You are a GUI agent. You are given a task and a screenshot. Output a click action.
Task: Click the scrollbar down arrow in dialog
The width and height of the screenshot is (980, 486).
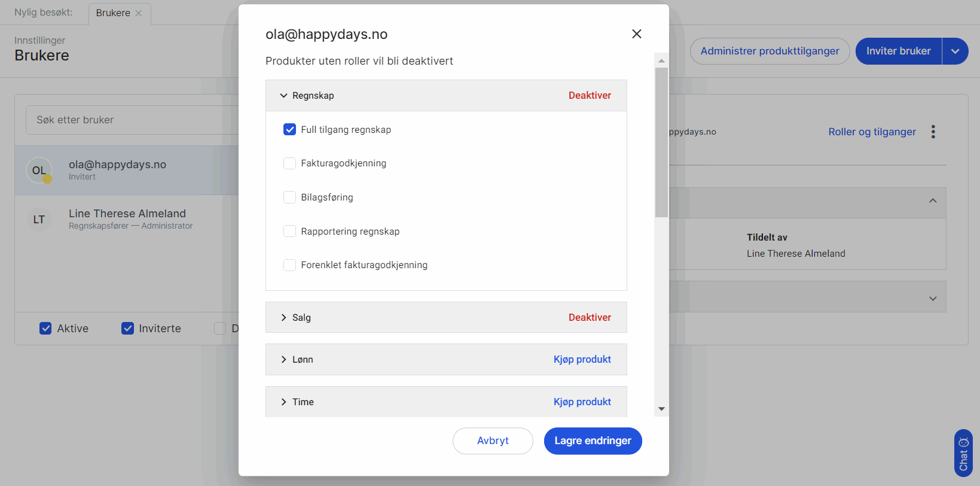pyautogui.click(x=661, y=409)
